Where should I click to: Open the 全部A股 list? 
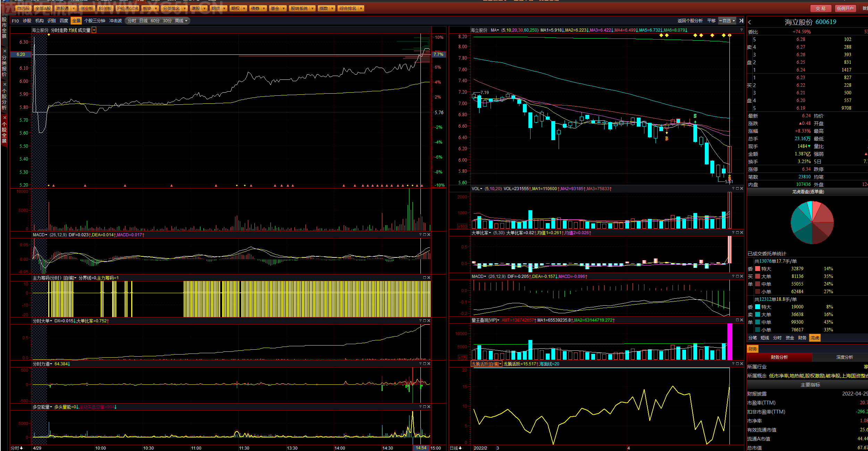click(43, 8)
